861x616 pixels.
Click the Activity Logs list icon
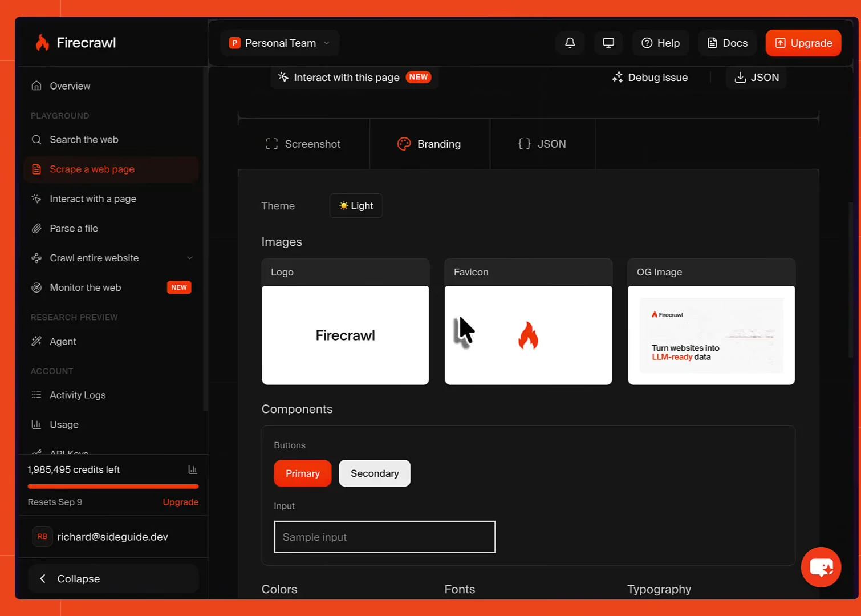pos(36,395)
